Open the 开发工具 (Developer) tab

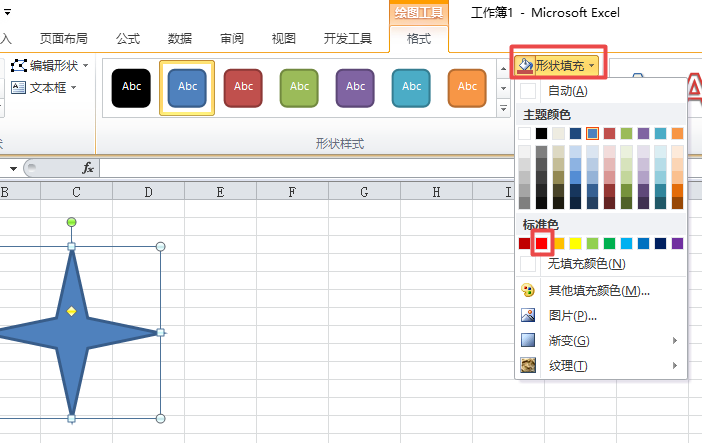coord(348,39)
